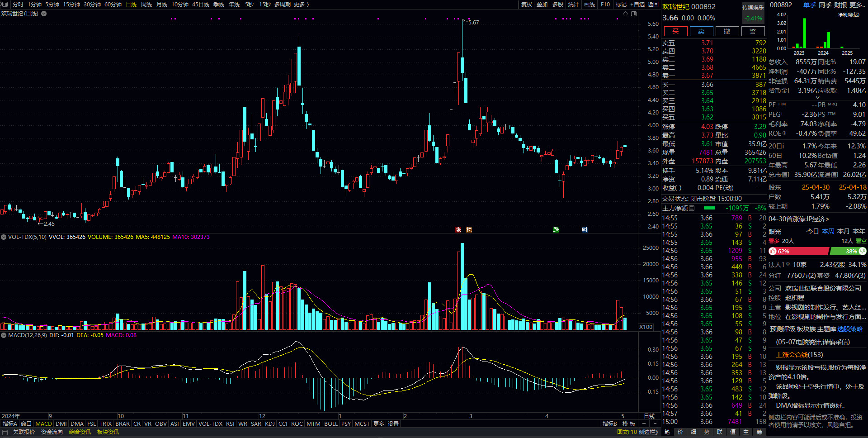The image size is (868, 438).
Task: Open the 图文F10 link
Action: 627,432
